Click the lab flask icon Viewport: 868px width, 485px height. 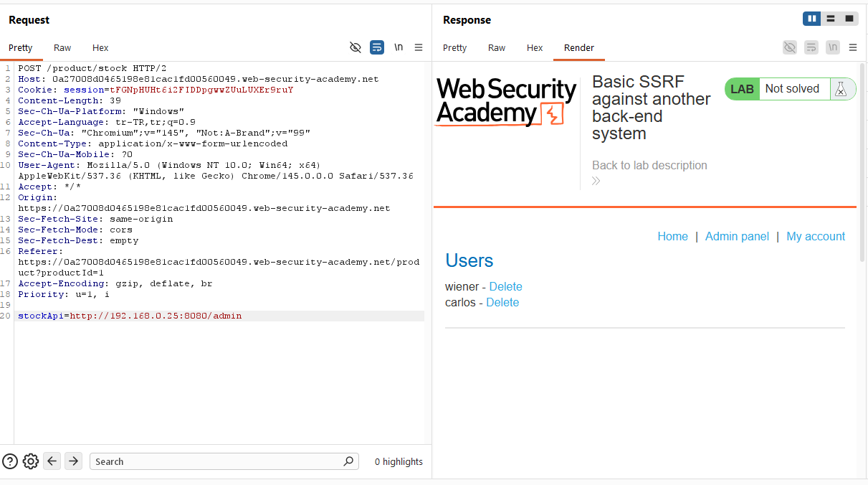click(x=842, y=89)
